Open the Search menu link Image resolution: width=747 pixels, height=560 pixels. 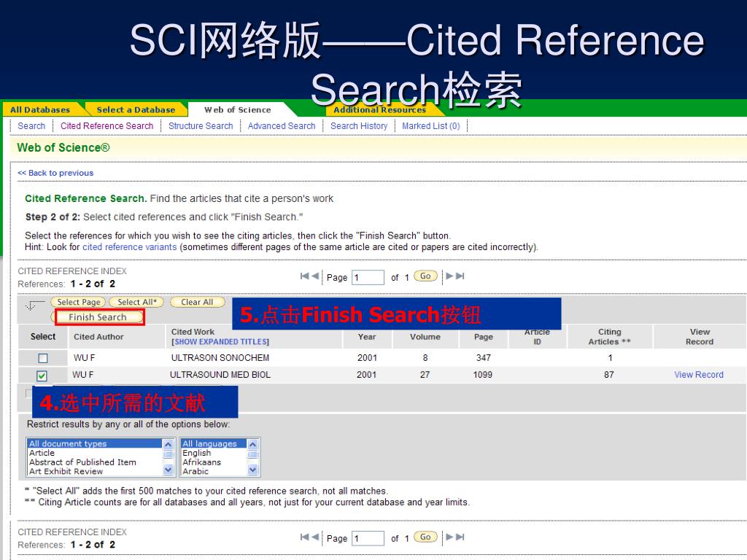pyautogui.click(x=31, y=125)
